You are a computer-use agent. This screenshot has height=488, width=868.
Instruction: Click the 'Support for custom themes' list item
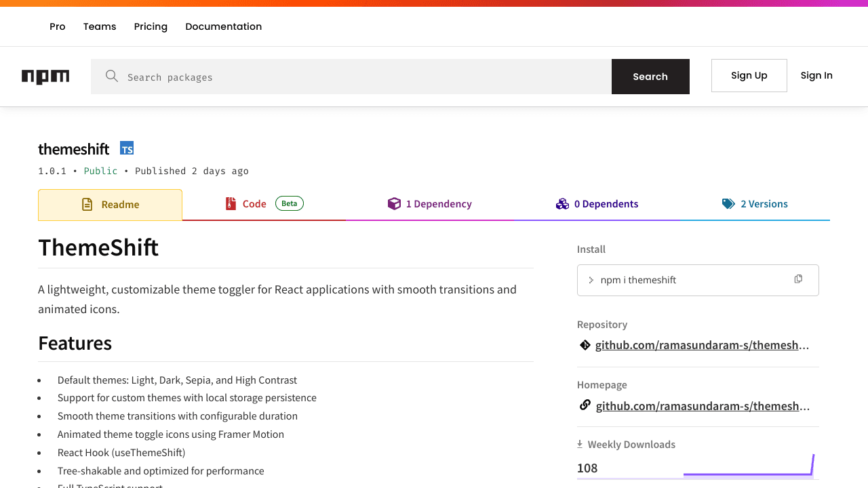coord(187,398)
